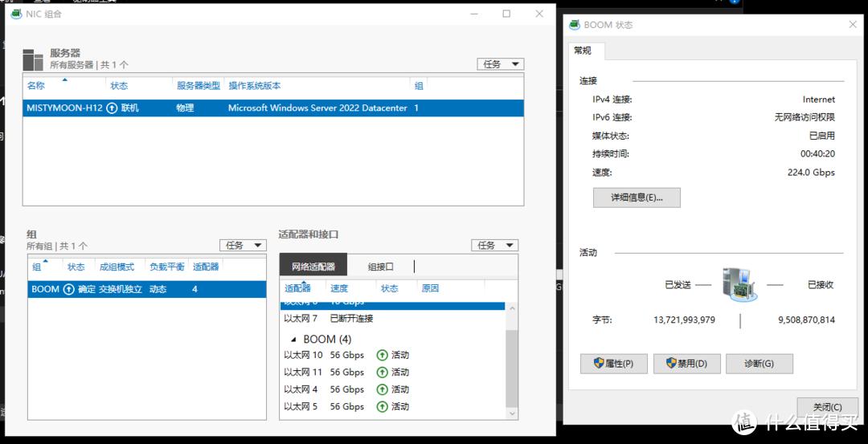
Task: Click the NIC 组合 window title icon
Action: 16,14
